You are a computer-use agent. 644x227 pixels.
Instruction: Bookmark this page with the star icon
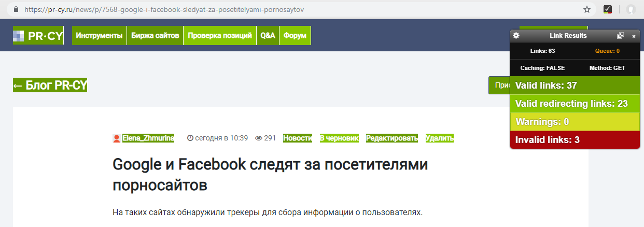[587, 9]
